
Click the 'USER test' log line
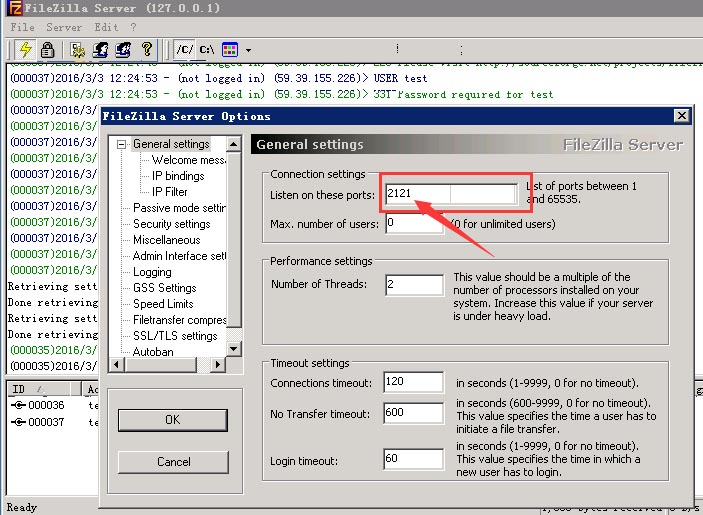pyautogui.click(x=219, y=78)
